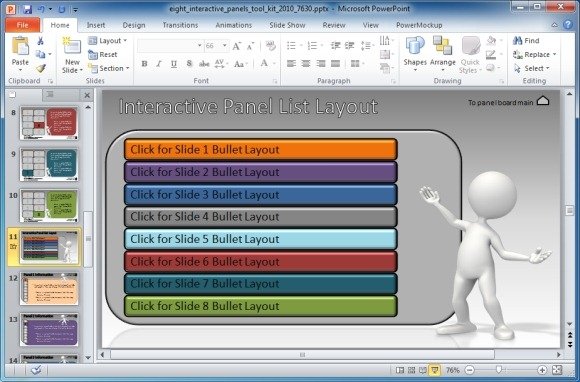Toggle Bold formatting
Image resolution: width=580 pixels, height=382 pixels.
coord(144,64)
